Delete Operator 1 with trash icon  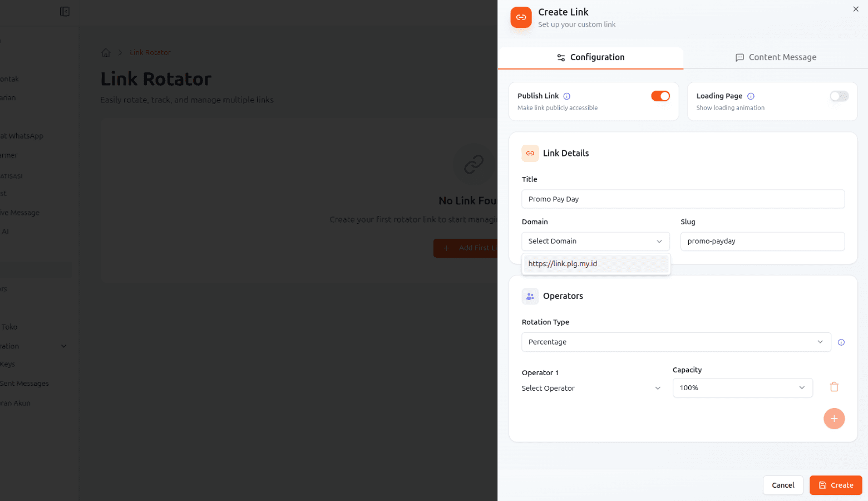tap(834, 387)
